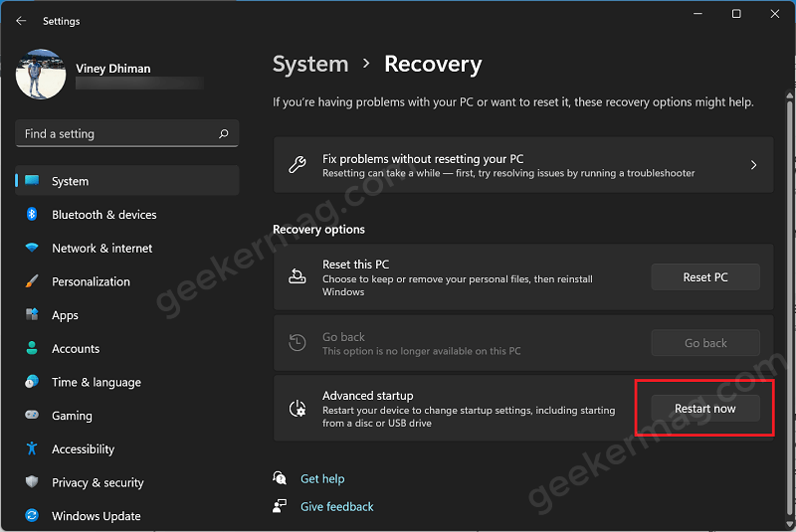
Task: Close the Settings window
Action: 775,14
